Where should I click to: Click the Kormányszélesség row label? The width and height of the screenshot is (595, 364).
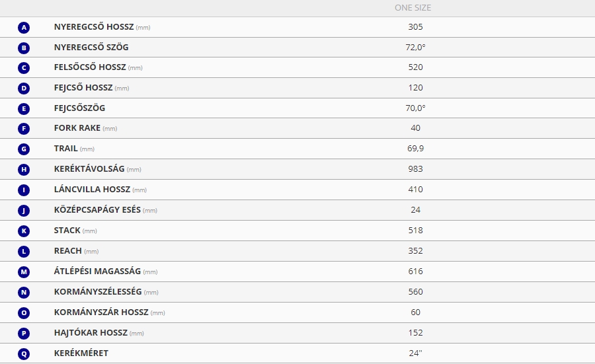point(106,291)
